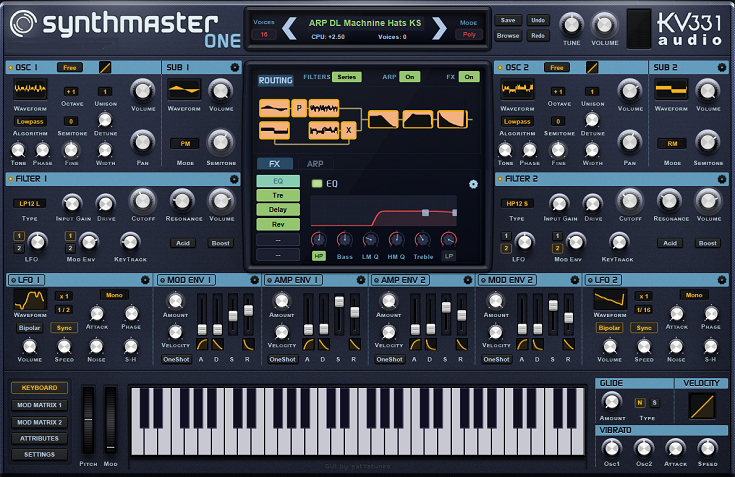Switch to the ARP tab
The height and width of the screenshot is (477, 735).
[315, 164]
